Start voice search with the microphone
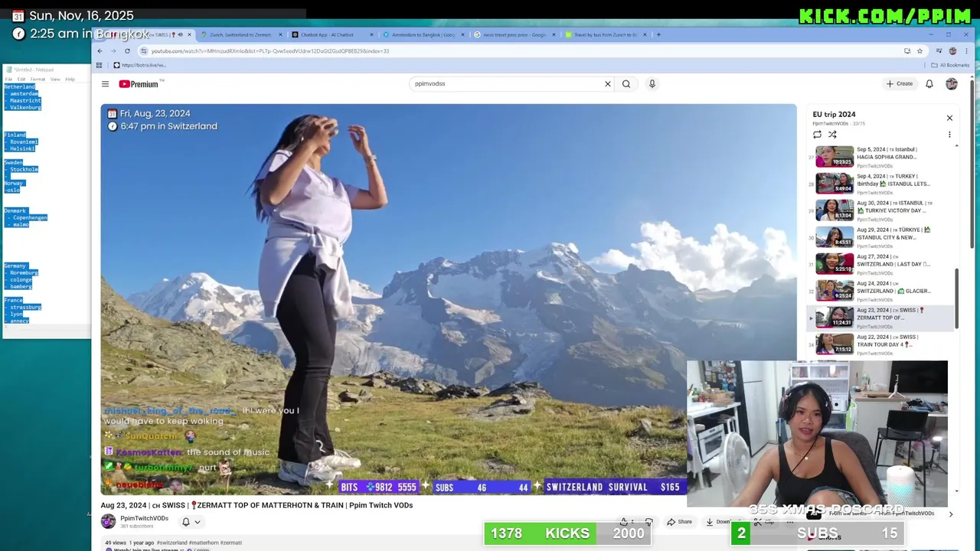The height and width of the screenshot is (551, 980). (x=652, y=84)
